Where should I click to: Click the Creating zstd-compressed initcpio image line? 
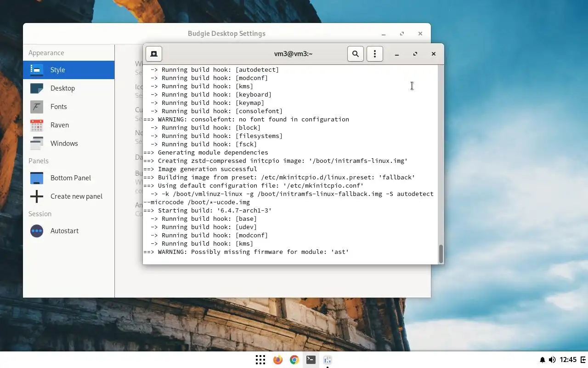point(276,161)
